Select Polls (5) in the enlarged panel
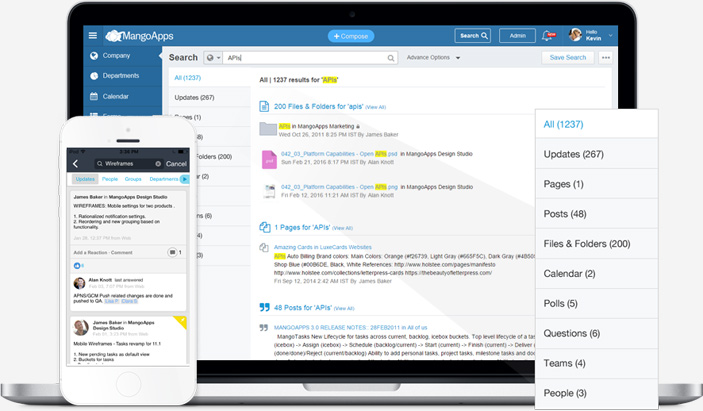 click(597, 303)
